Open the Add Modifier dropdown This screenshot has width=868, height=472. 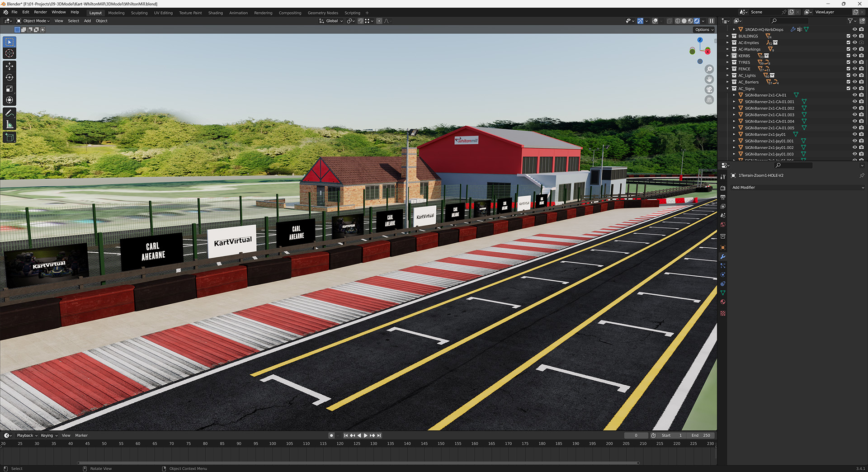pos(797,187)
